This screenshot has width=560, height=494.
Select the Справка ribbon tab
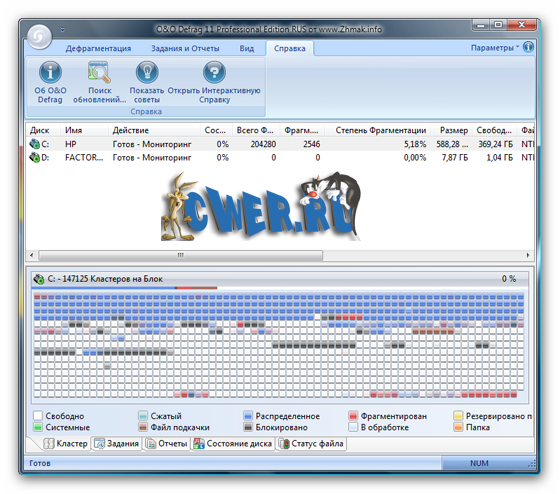pos(290,49)
